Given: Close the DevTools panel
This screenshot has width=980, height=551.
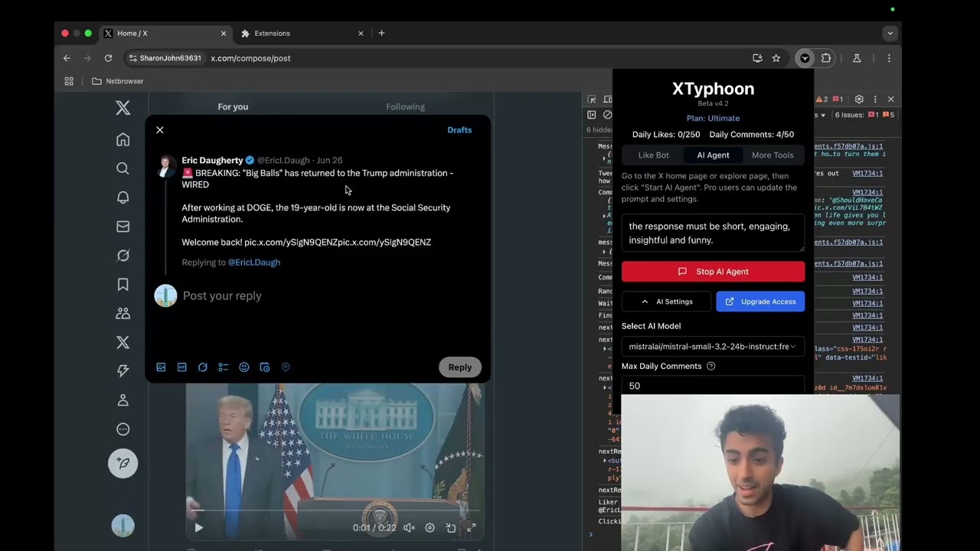Looking at the screenshot, I should click(890, 99).
